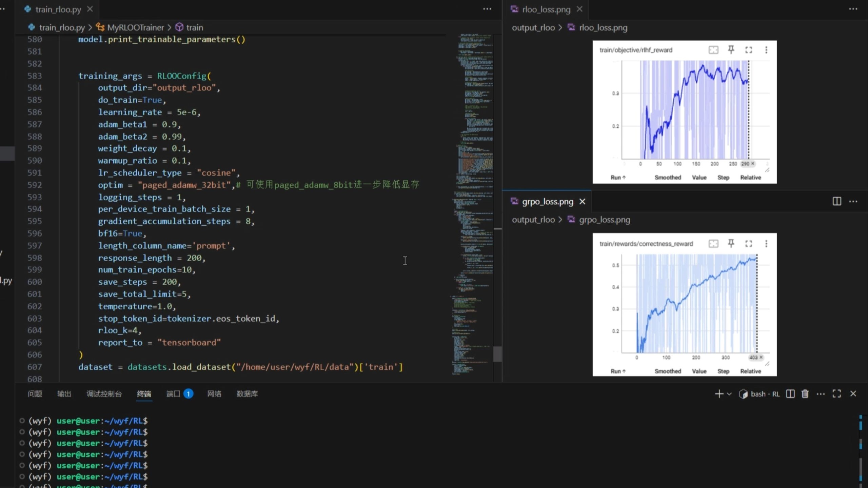
Task: Open terminal panel more actions menu
Action: click(821, 394)
